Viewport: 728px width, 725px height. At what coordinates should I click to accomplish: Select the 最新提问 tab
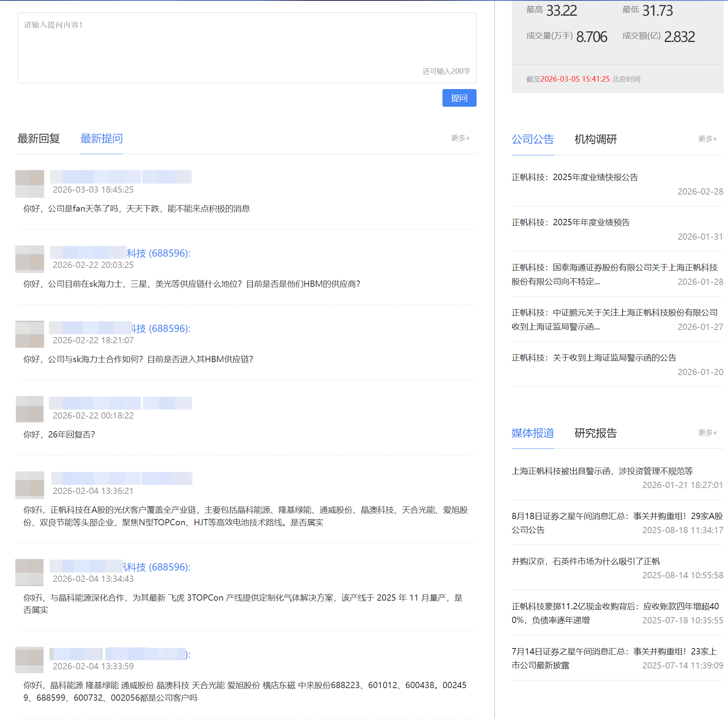click(102, 138)
